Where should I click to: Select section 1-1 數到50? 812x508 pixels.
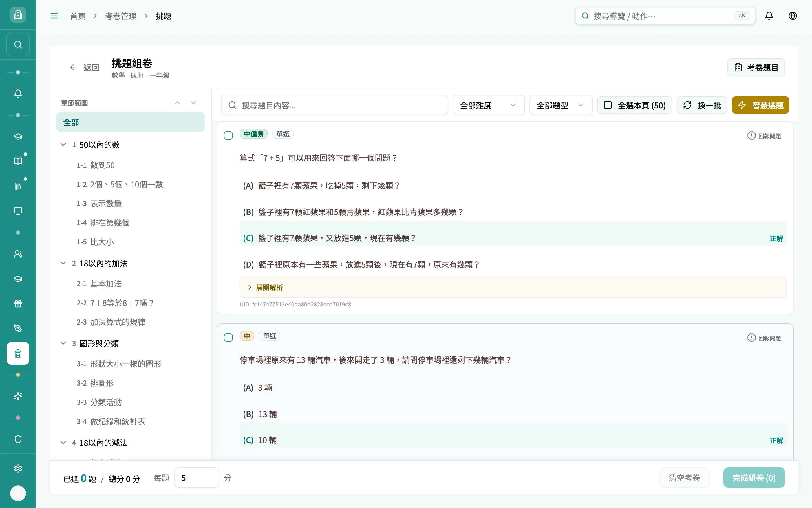[x=96, y=165]
